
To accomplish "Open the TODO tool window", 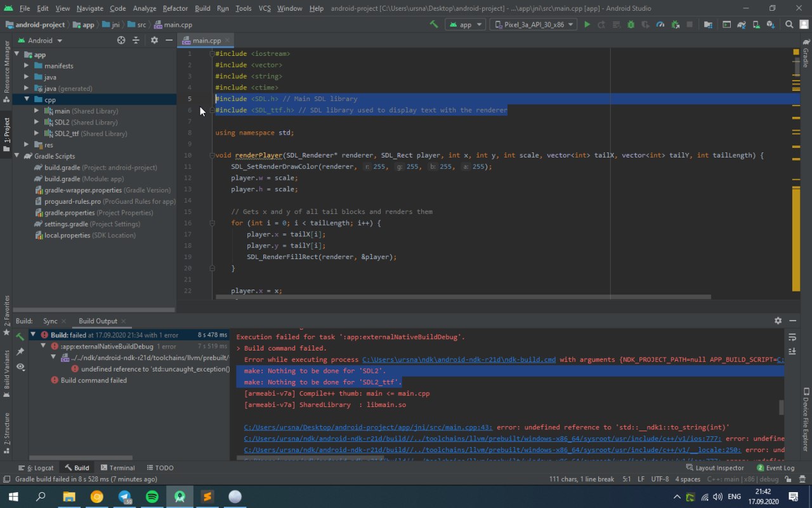I will pos(160,467).
